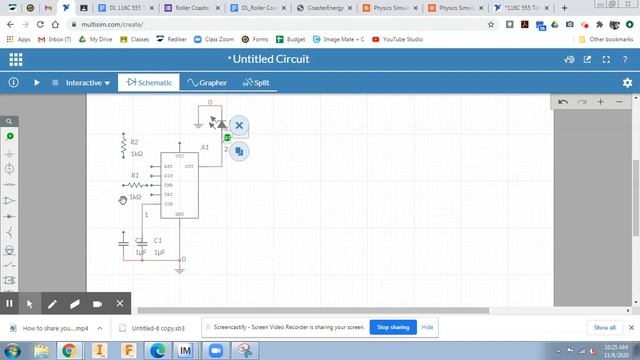Zoom in on the schematic
The width and height of the screenshot is (640, 360).
click(x=600, y=102)
